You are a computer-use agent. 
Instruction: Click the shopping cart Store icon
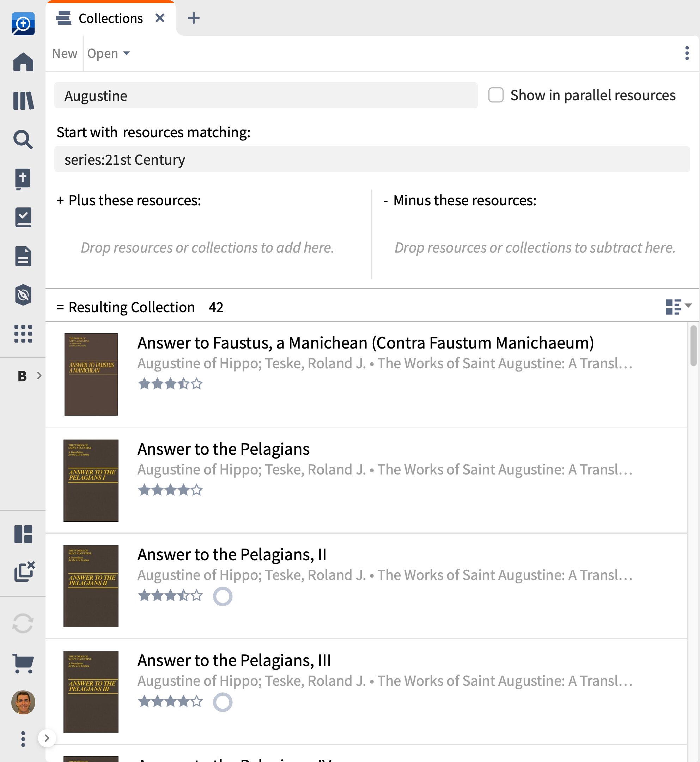23,663
